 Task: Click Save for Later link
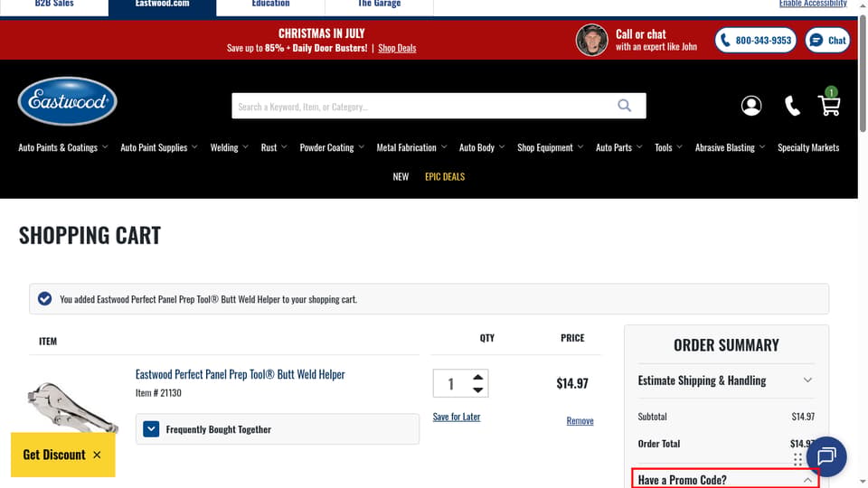click(x=457, y=417)
